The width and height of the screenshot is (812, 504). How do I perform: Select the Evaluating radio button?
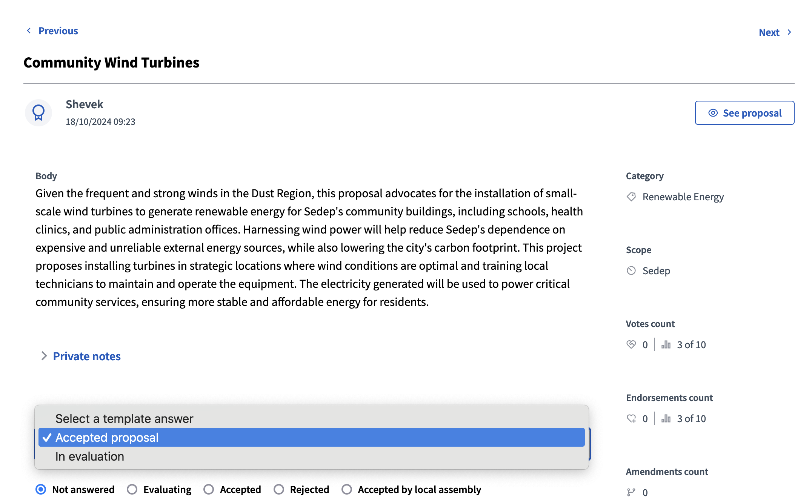point(132,489)
